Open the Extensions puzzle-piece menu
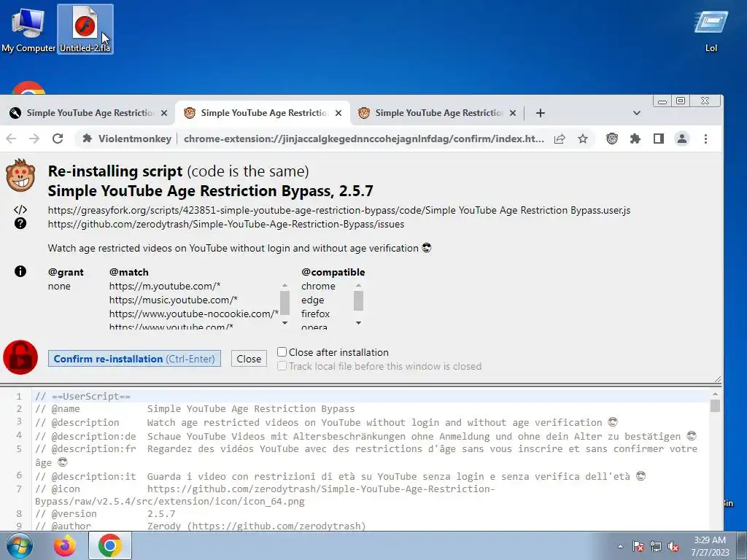This screenshot has width=747, height=560. coord(635,139)
